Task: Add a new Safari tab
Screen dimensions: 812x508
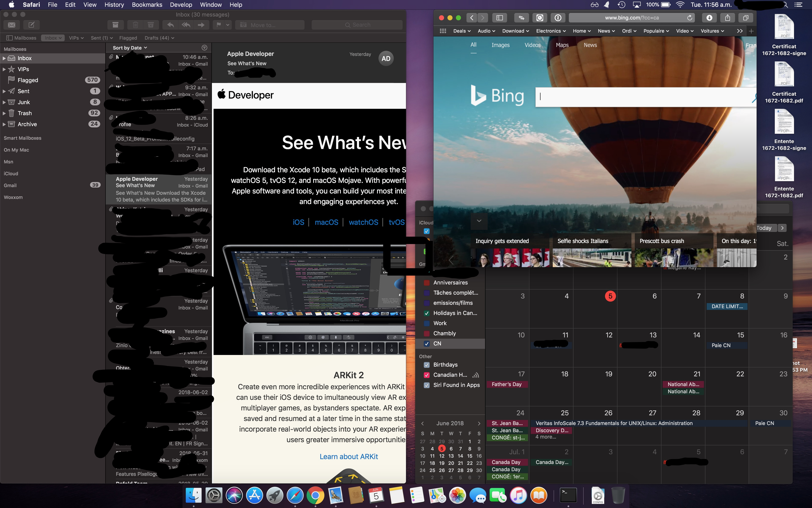Action: coord(751,31)
